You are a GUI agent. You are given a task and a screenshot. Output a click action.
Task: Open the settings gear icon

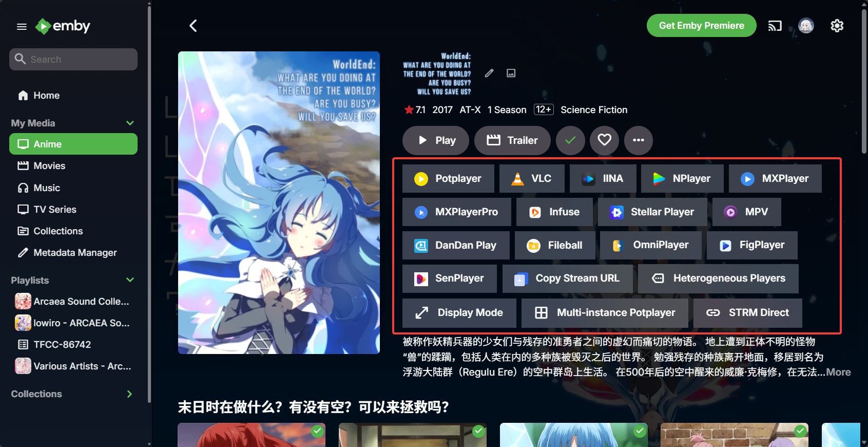coord(837,26)
